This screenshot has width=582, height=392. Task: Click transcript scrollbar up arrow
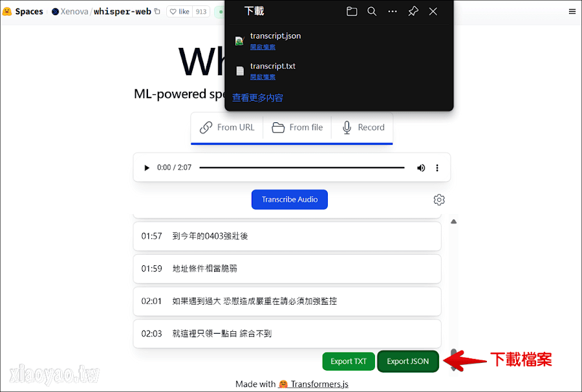click(453, 222)
